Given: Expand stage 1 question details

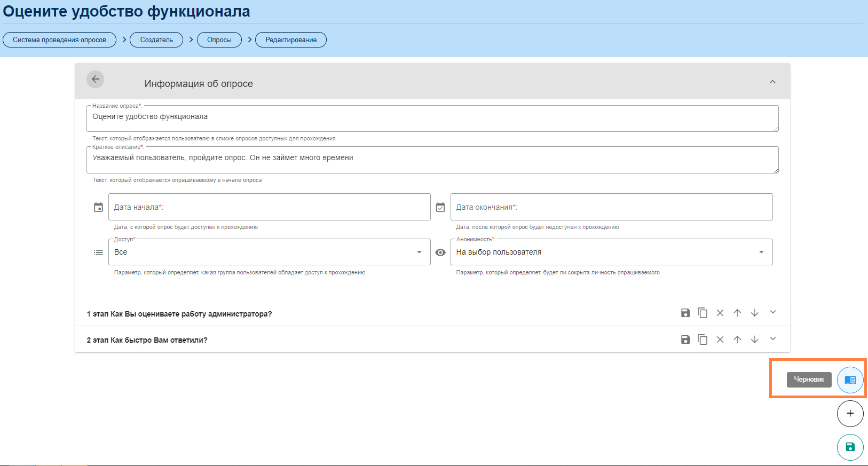Looking at the screenshot, I should click(x=772, y=312).
